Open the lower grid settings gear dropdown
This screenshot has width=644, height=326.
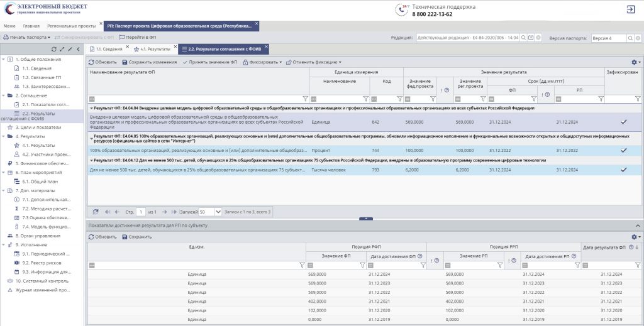[x=636, y=237]
